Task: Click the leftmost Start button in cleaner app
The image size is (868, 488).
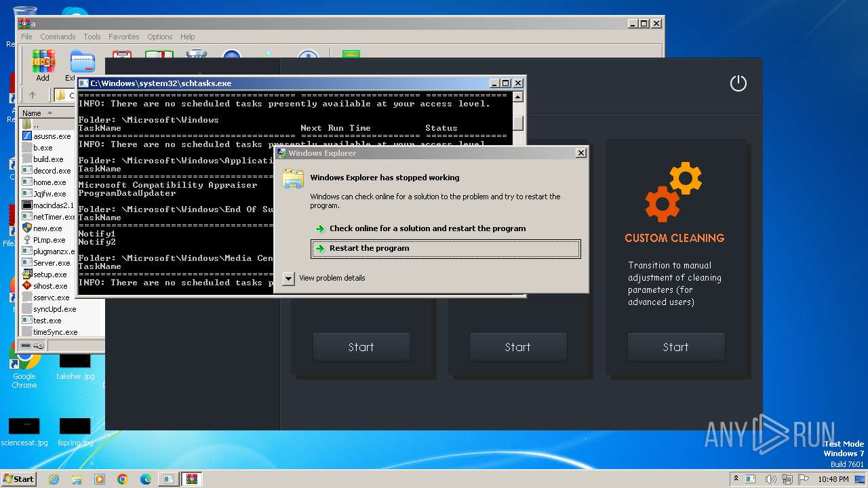Action: 361,347
